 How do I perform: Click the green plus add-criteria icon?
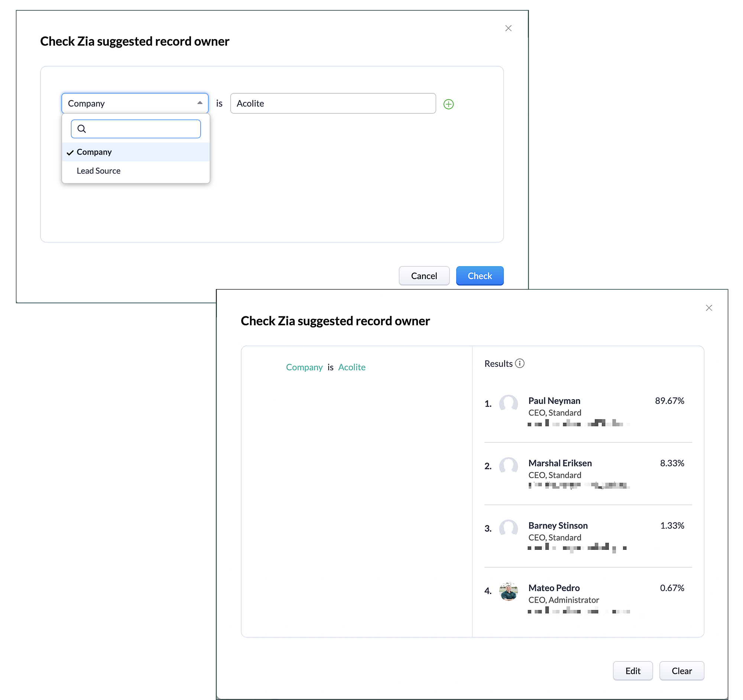click(448, 104)
